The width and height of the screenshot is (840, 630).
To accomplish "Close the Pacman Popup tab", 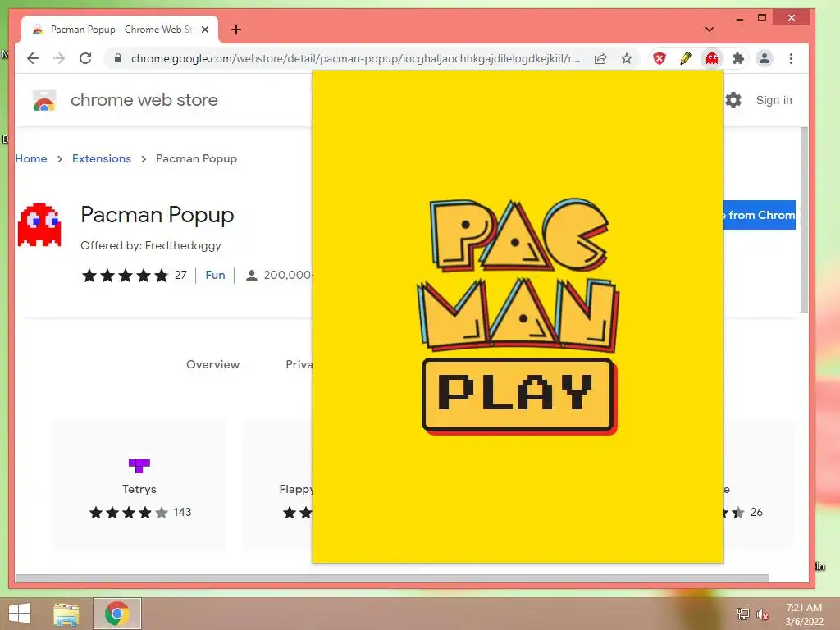I will click(x=204, y=30).
